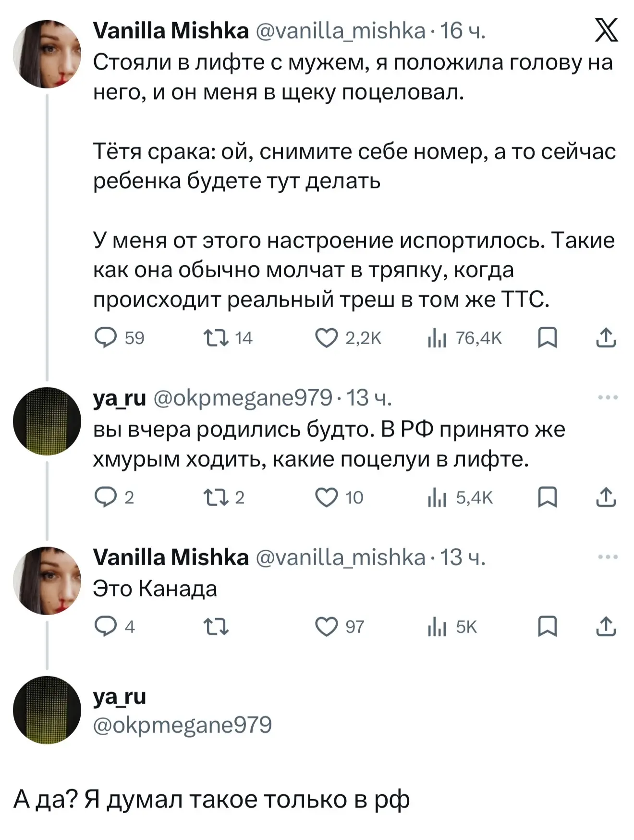Click ya_ru's avatar on the final tweet
634x840 pixels.
(47, 710)
